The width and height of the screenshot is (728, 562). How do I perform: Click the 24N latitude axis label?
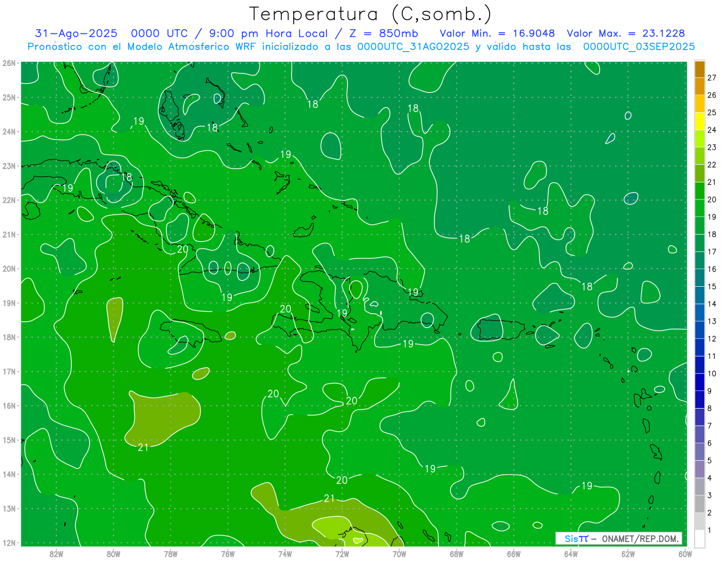point(8,132)
